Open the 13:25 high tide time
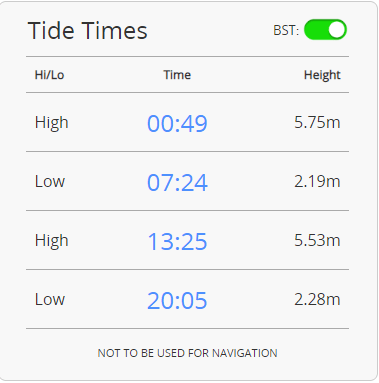Viewport: 379px width, 383px height. click(x=177, y=242)
